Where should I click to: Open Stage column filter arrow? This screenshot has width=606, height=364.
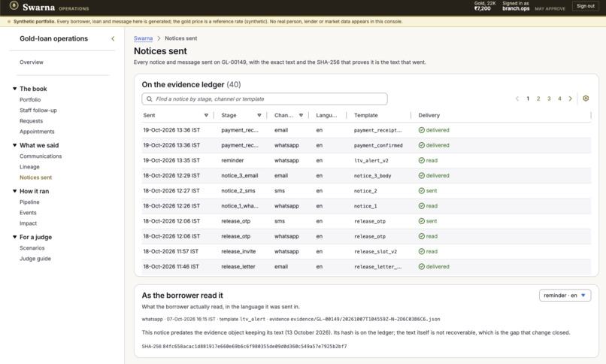[x=259, y=115]
